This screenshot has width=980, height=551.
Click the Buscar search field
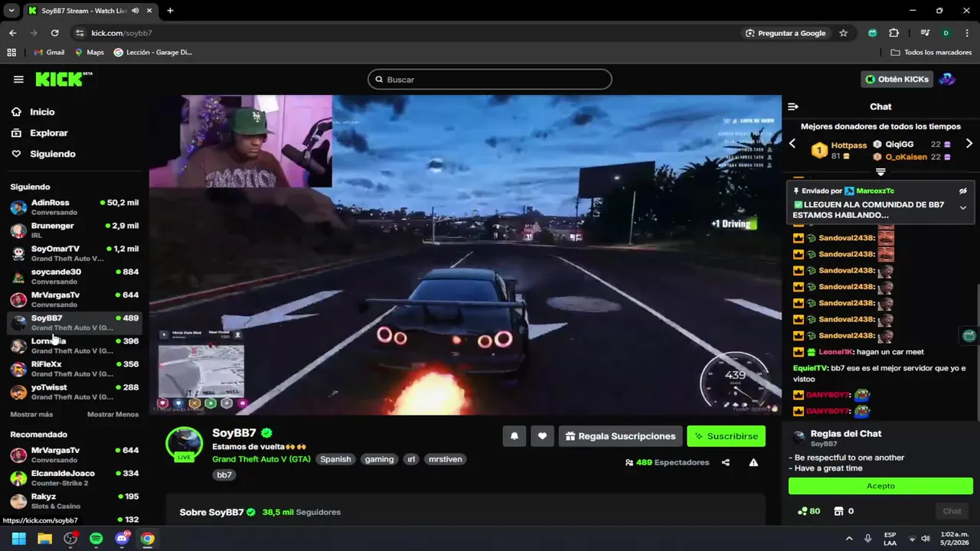(490, 80)
